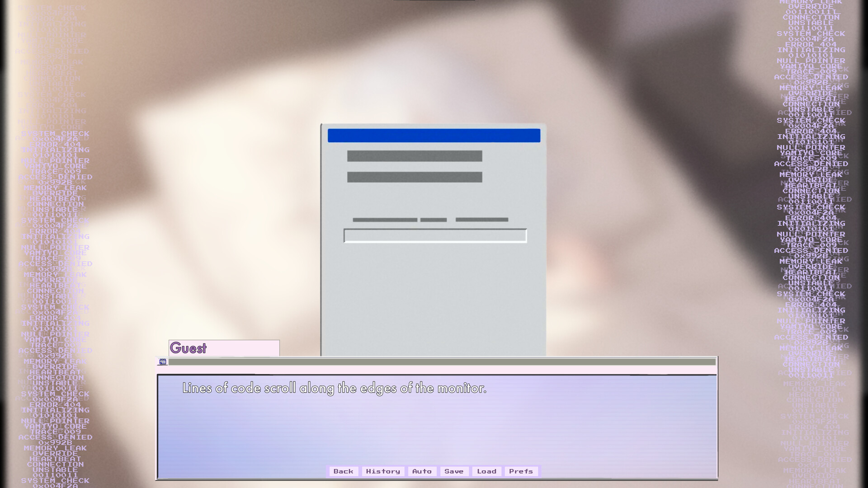Load a saved game
This screenshot has width=868, height=488.
pyautogui.click(x=486, y=471)
